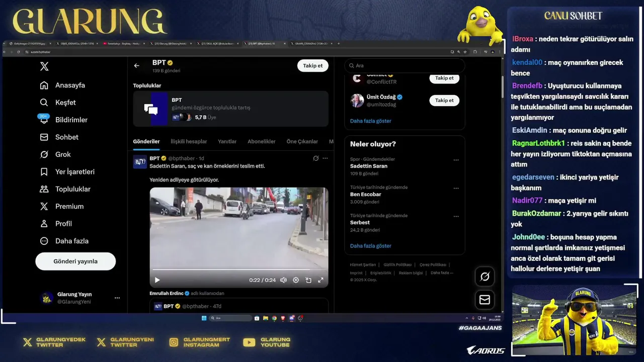Play the video in the BPT post
This screenshot has height=362, width=644.
[x=157, y=280]
